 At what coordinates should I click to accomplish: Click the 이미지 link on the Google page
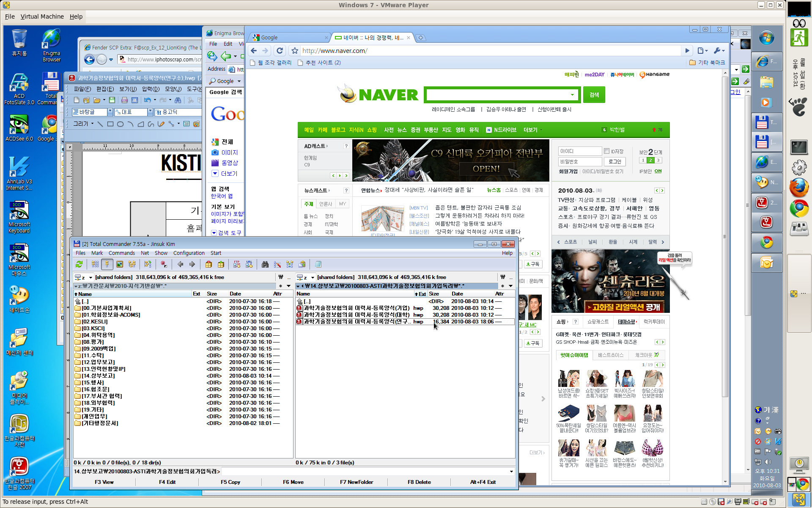point(230,152)
